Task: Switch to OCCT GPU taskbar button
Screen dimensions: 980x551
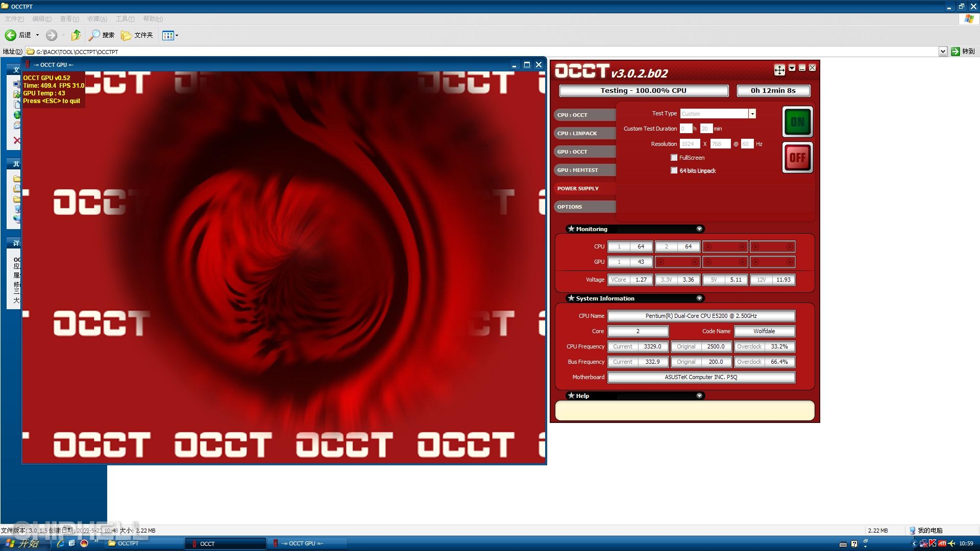Action: (307, 544)
